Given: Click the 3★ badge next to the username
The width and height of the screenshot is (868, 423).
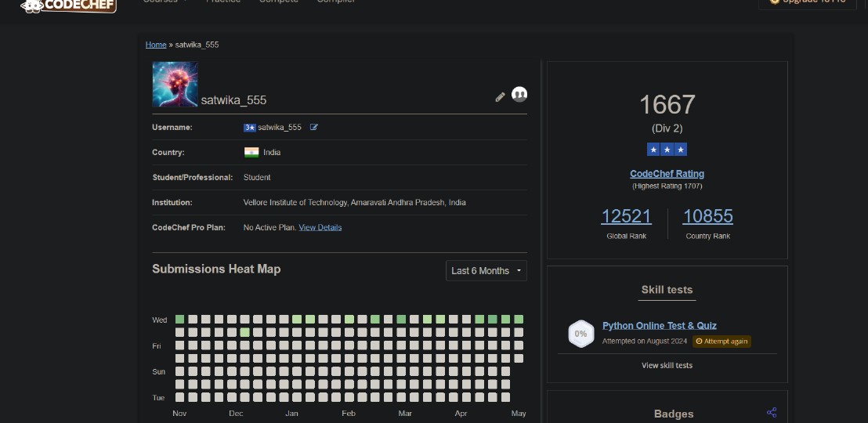Looking at the screenshot, I should click(250, 128).
